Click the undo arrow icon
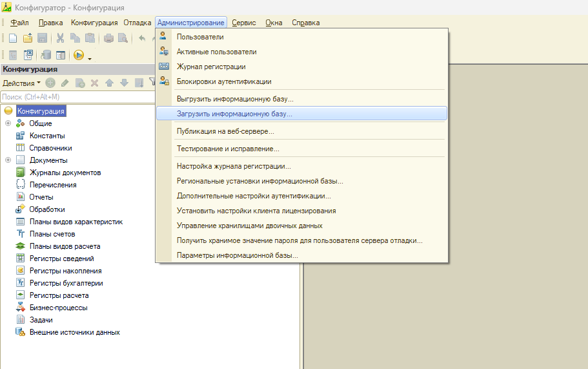The height and width of the screenshot is (369, 588). click(x=142, y=38)
